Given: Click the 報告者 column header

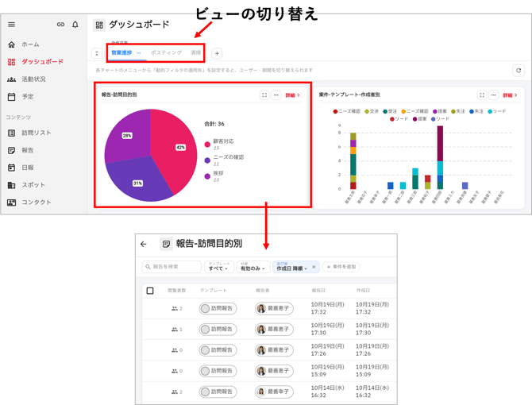Looking at the screenshot, I should [263, 291].
